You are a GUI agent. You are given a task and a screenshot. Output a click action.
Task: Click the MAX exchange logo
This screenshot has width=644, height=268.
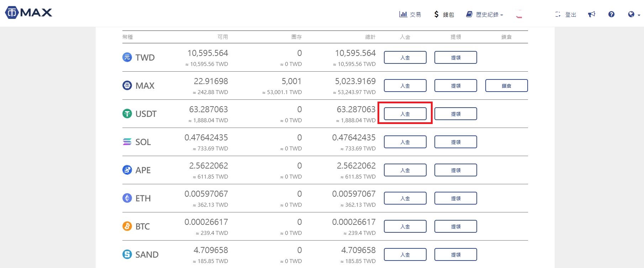point(28,12)
